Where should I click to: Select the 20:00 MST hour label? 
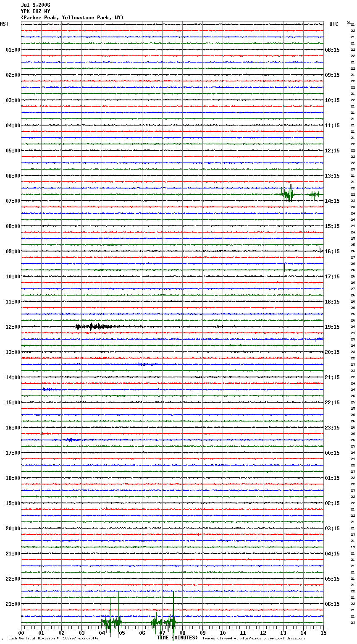pos(13,529)
